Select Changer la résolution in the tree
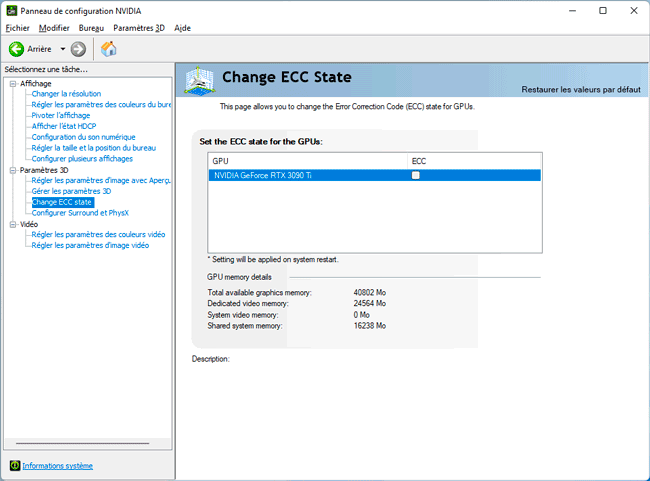650x481 pixels. click(x=66, y=94)
